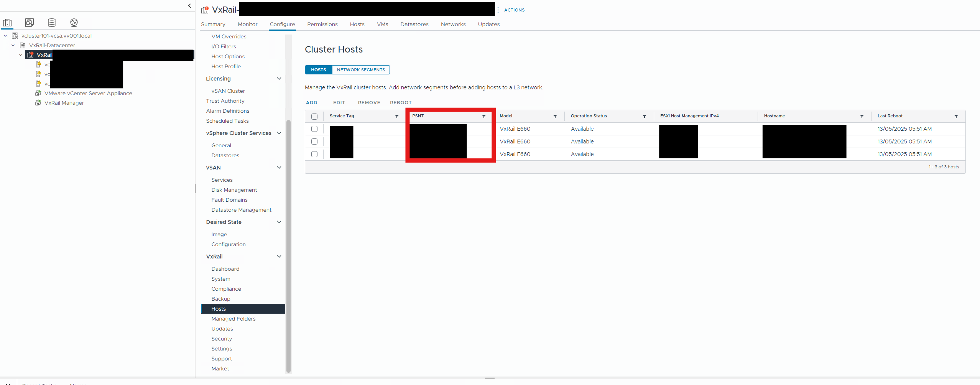Screen dimensions: 980x385
Task: Click the REBOOT host action
Action: coord(401,103)
